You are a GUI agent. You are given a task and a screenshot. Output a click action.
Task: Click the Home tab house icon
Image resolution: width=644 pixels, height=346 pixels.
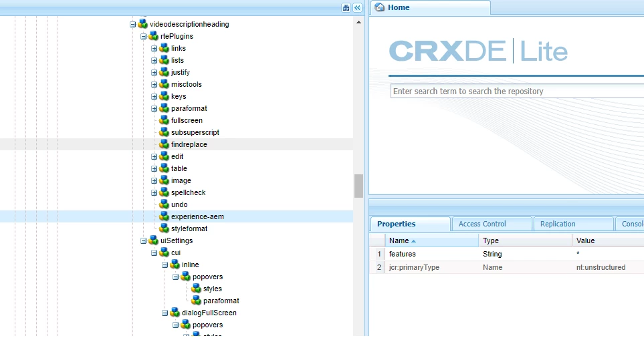[x=380, y=7]
